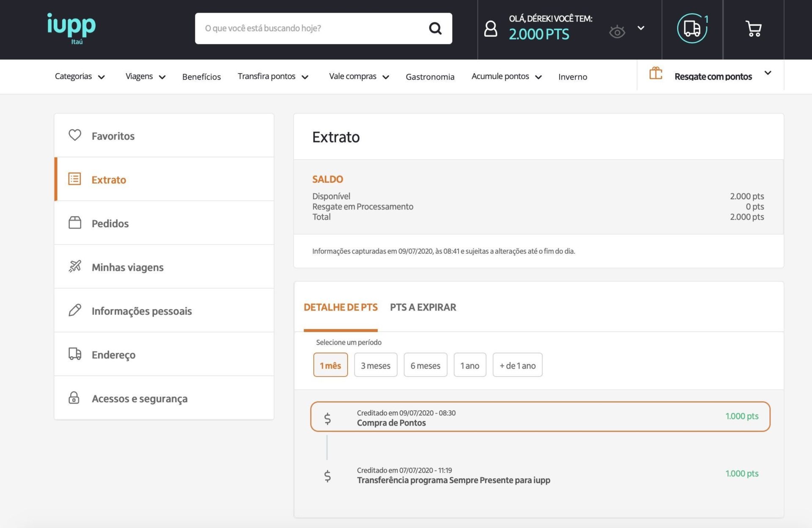Open Favoritos in the sidebar

tap(164, 135)
